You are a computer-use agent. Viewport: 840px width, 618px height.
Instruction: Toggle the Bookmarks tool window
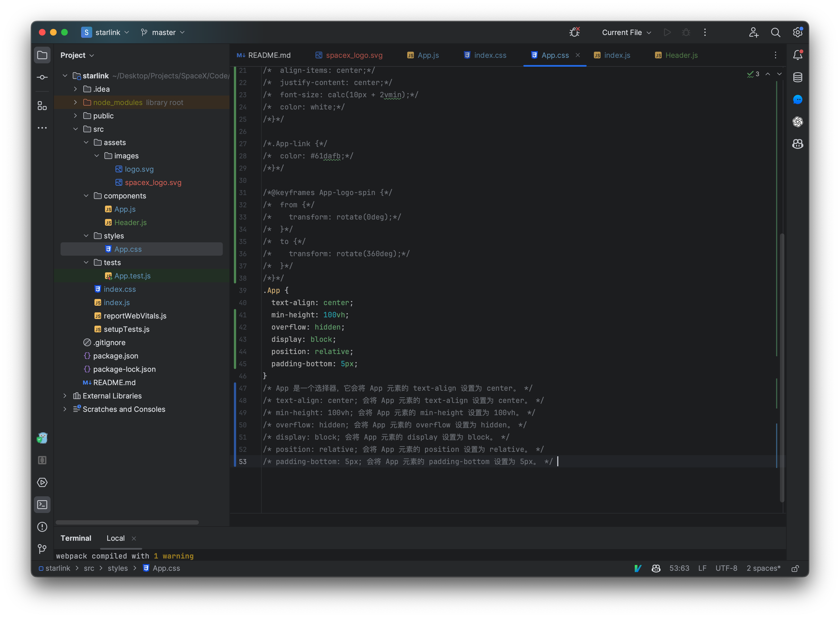42,460
